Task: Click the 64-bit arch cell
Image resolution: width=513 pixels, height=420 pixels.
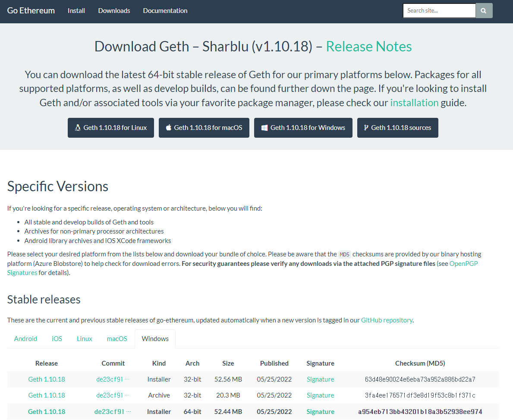Action: pyautogui.click(x=192, y=412)
